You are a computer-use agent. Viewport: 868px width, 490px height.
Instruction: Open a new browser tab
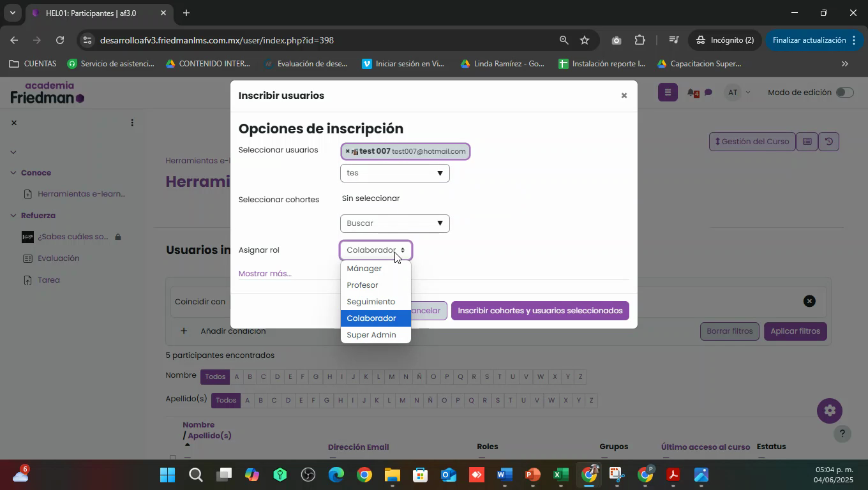pyautogui.click(x=186, y=13)
